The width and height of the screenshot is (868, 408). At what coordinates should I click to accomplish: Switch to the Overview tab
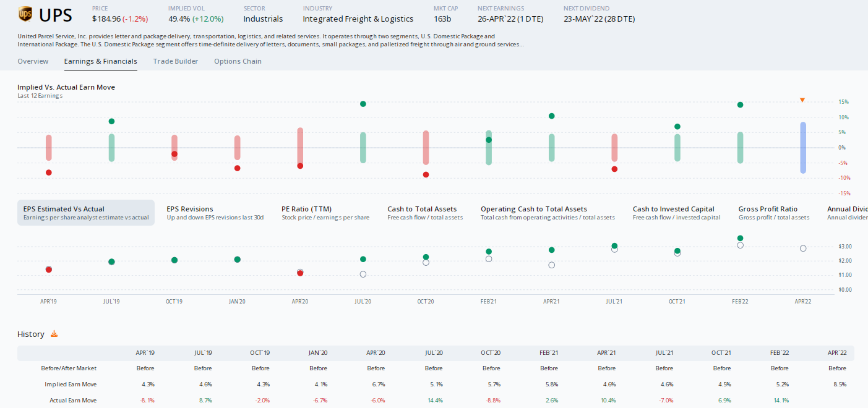pos(33,61)
